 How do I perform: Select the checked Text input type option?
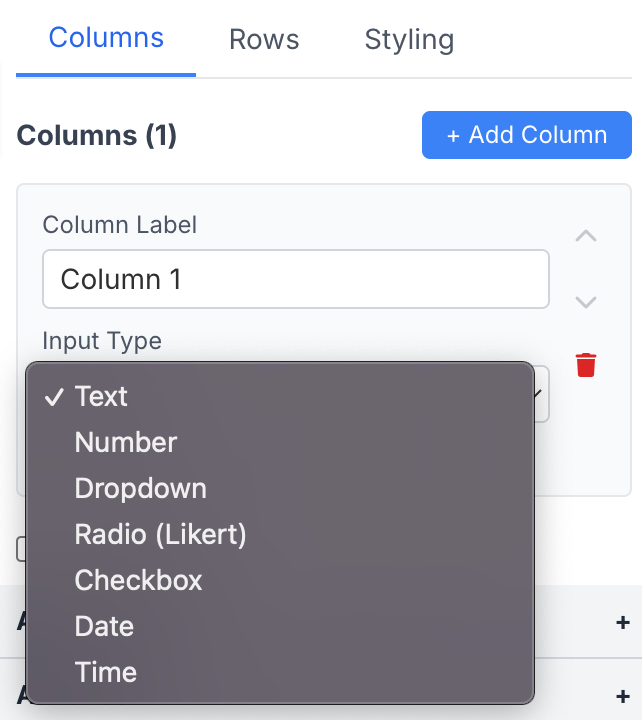click(x=101, y=397)
